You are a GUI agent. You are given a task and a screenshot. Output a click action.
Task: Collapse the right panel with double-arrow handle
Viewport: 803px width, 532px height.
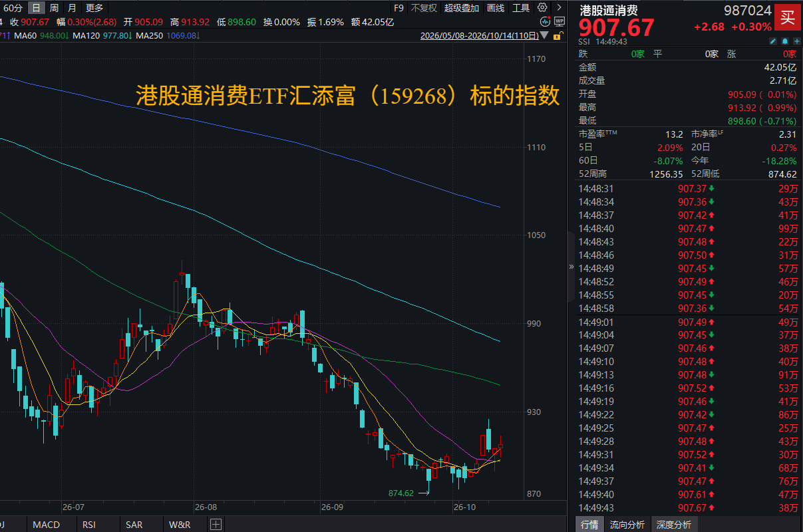pos(571,267)
